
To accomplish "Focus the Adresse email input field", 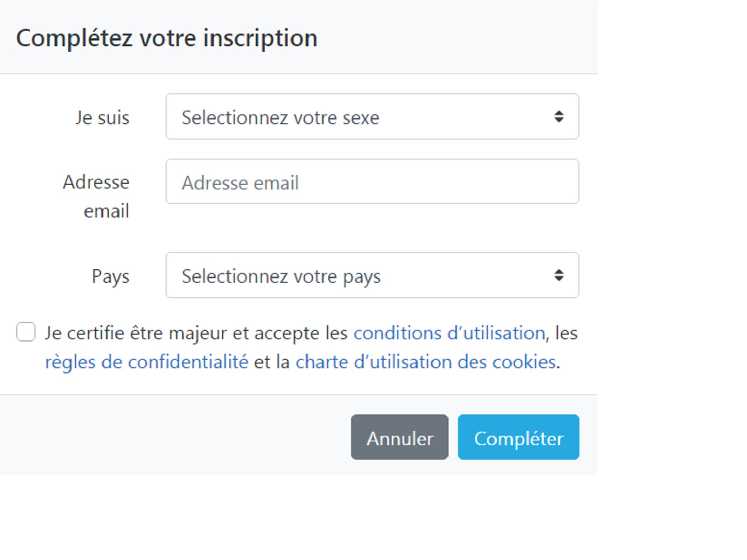I will click(372, 182).
